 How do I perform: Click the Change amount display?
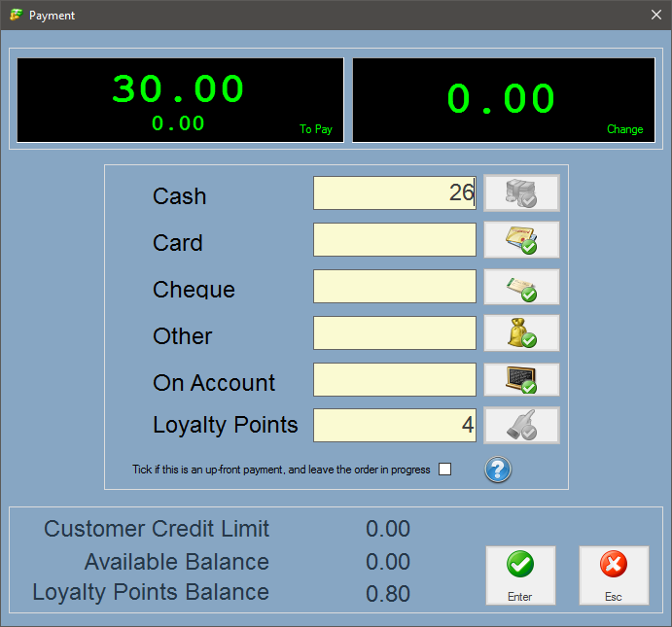(503, 100)
